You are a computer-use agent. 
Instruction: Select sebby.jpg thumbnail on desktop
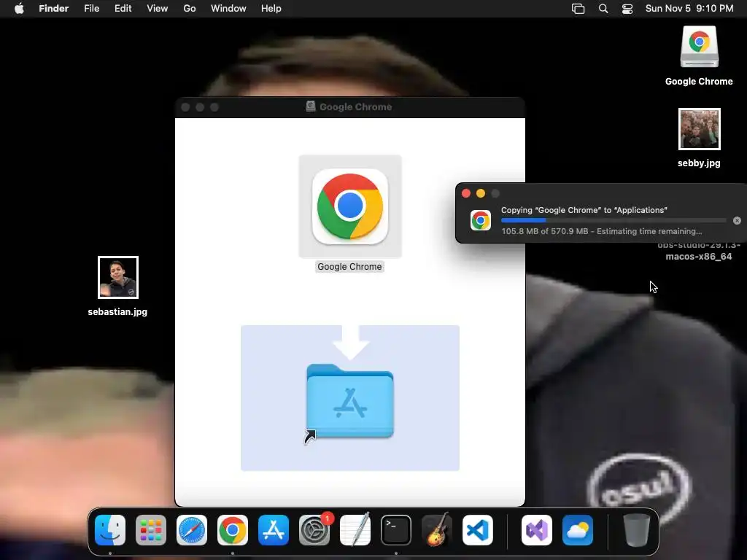(x=700, y=129)
